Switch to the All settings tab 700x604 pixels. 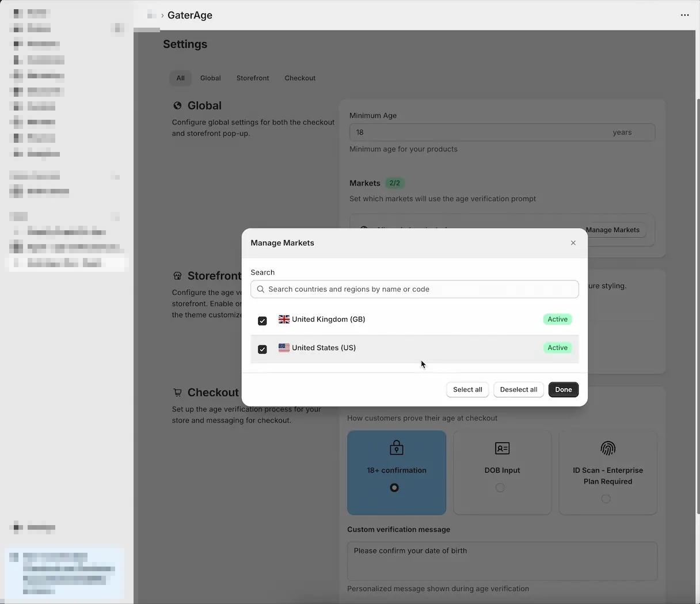click(x=181, y=78)
